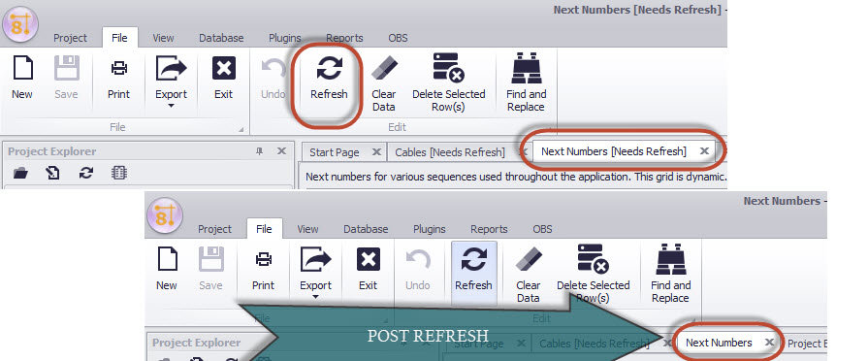
Task: Switch to View tab in lower ribbon
Action: [x=307, y=229]
